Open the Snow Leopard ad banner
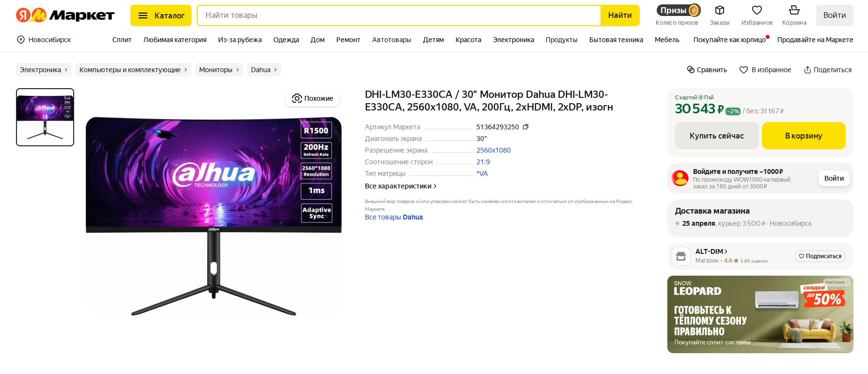 click(x=760, y=314)
